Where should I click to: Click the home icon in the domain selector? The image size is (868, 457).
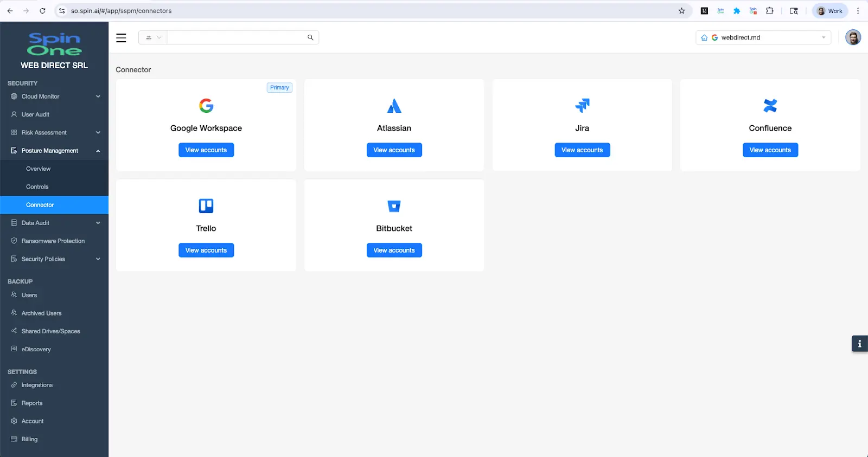(x=704, y=37)
